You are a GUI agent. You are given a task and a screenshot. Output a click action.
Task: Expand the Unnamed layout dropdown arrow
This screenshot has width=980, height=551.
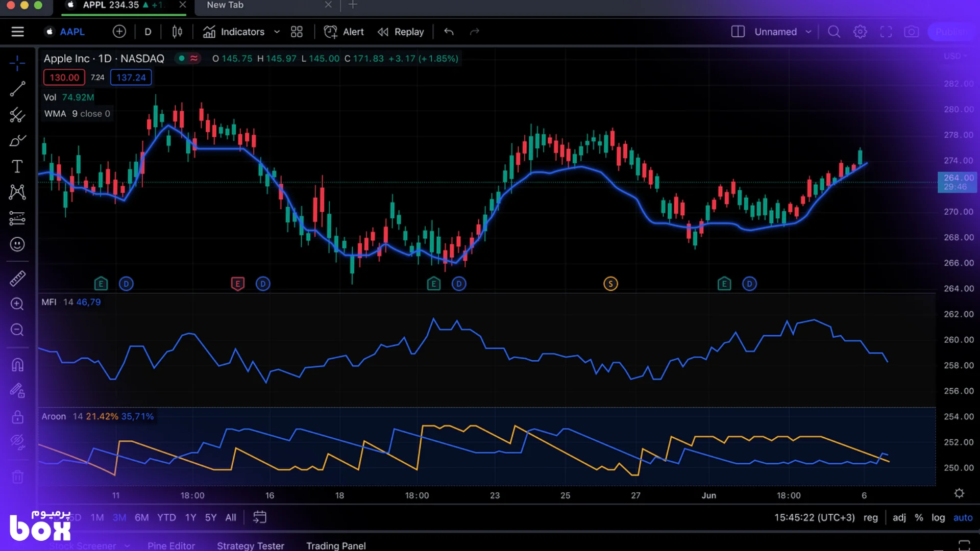coord(808,32)
